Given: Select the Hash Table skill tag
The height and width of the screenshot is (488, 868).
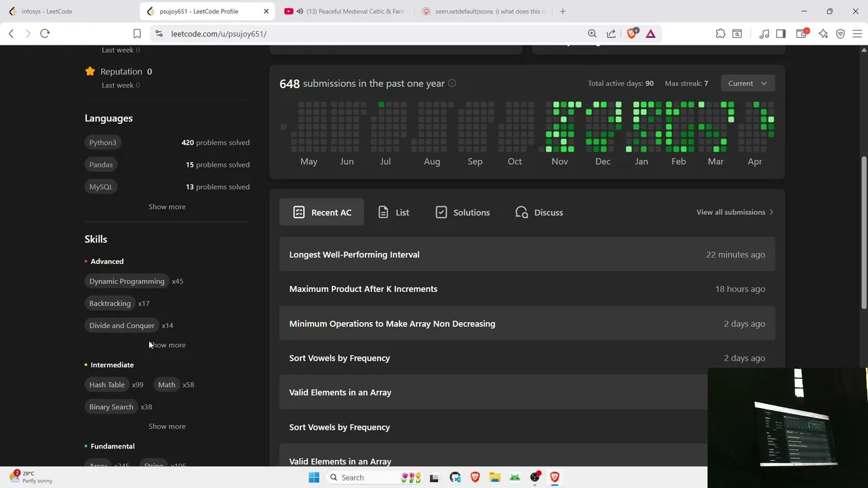Looking at the screenshot, I should click(x=107, y=385).
